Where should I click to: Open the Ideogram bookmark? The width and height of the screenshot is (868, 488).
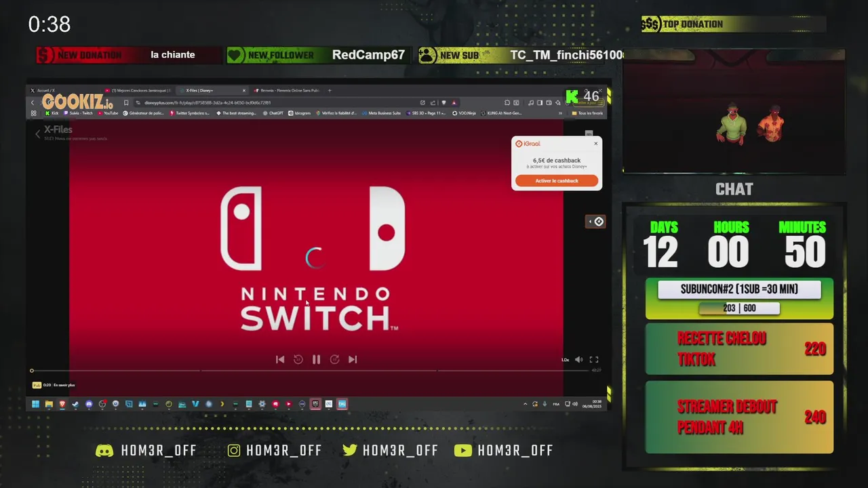point(299,113)
